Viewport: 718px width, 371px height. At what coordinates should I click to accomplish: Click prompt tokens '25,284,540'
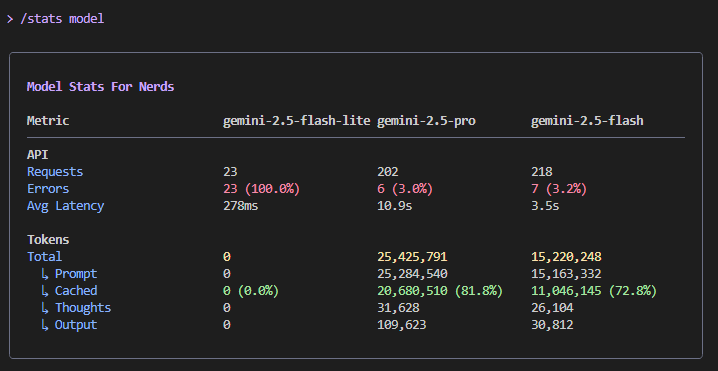(412, 274)
